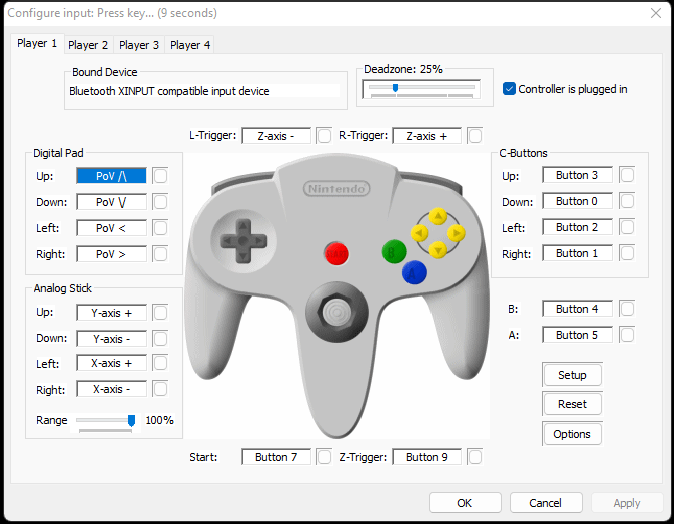Select the Digital Pad Down PoV field

111,202
